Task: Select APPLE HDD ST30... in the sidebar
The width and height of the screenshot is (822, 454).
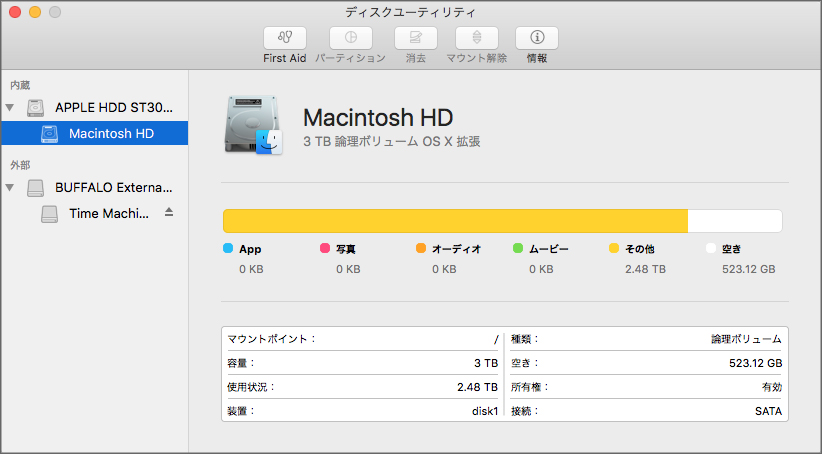Action: 94,107
